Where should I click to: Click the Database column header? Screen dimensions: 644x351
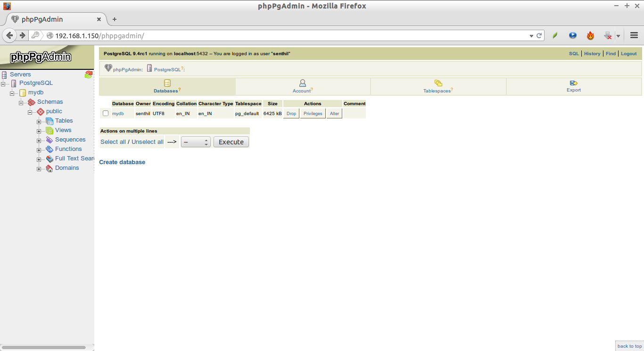[x=123, y=104]
